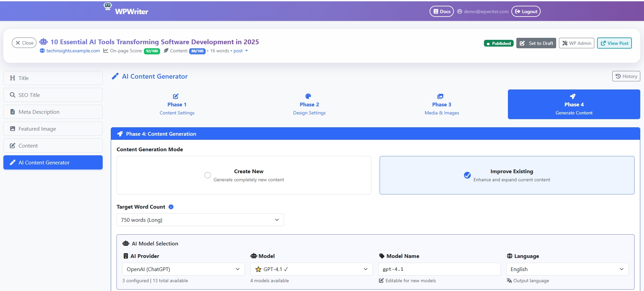Click the edit icon beside Editable for new models
Viewport: 644px width, 291px height.
coord(381,281)
